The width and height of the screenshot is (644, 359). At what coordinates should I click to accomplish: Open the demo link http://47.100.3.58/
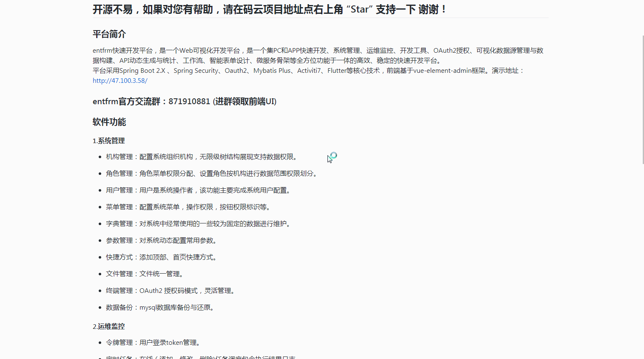point(120,80)
